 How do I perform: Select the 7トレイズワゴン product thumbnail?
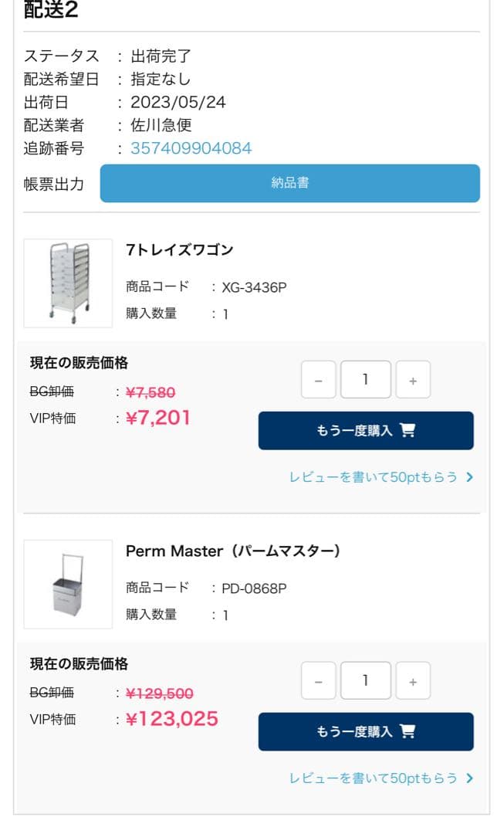(x=68, y=283)
